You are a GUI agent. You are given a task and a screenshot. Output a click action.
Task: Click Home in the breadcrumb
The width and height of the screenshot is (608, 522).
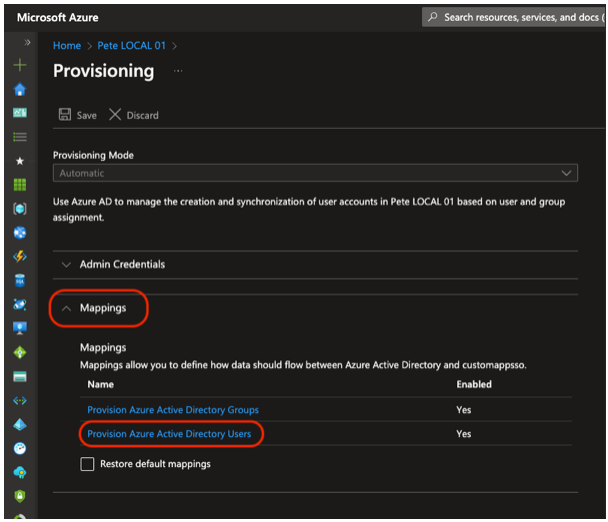pos(67,46)
